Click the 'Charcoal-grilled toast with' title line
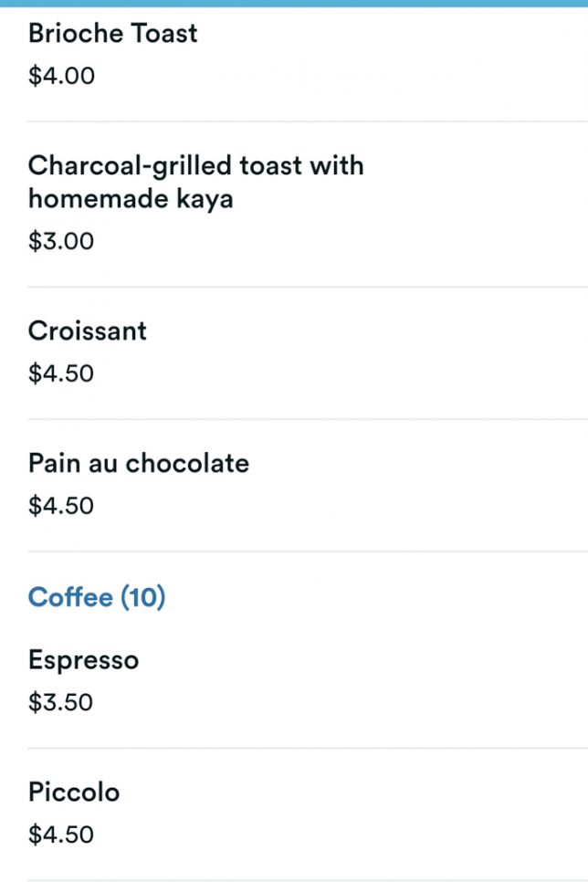588x882 pixels. [x=195, y=165]
